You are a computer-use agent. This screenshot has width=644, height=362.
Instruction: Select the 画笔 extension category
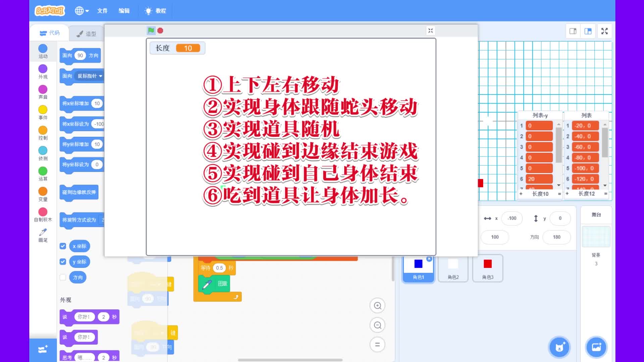[x=43, y=235]
